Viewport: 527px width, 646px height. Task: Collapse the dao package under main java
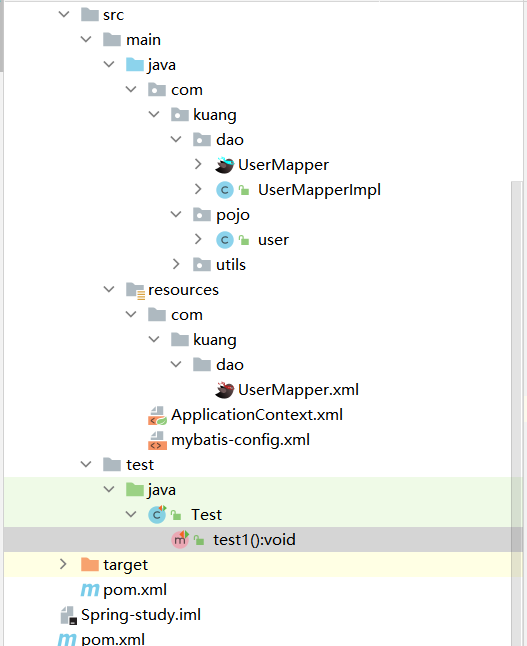176,139
